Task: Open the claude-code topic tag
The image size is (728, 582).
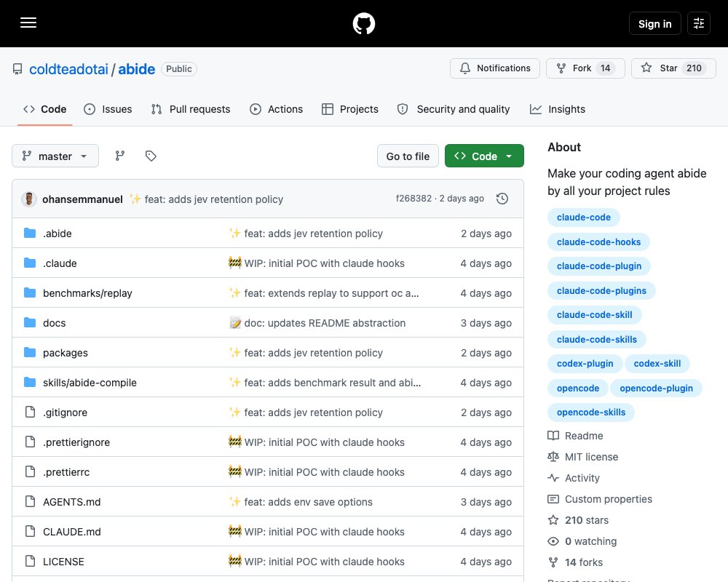Action: pyautogui.click(x=584, y=218)
